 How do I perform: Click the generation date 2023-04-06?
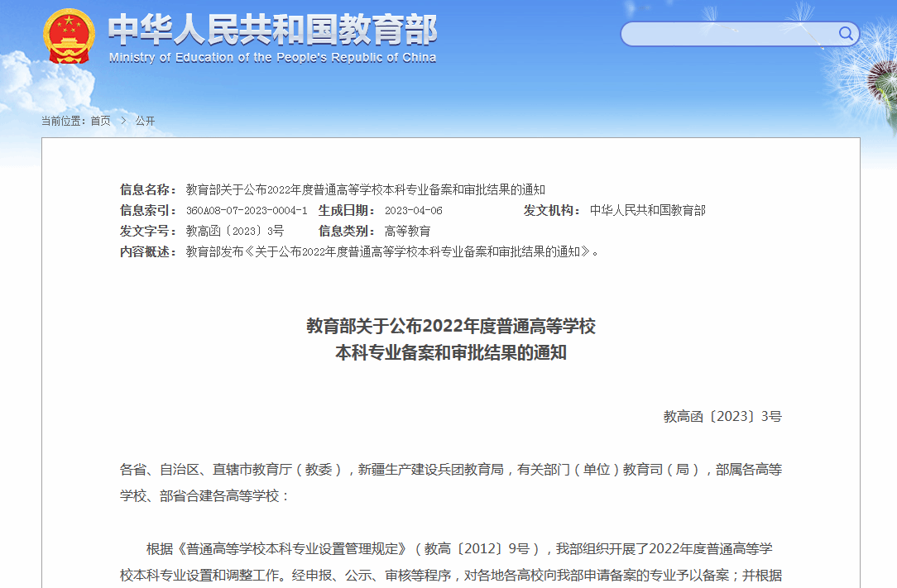pyautogui.click(x=413, y=211)
